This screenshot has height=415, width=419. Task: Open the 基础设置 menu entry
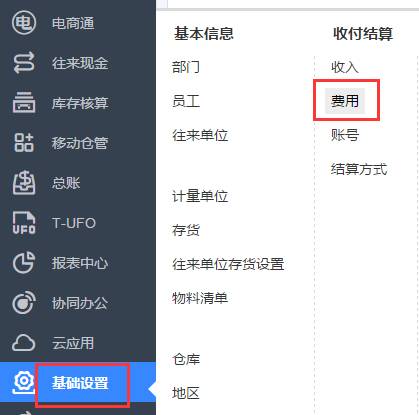[x=80, y=383]
